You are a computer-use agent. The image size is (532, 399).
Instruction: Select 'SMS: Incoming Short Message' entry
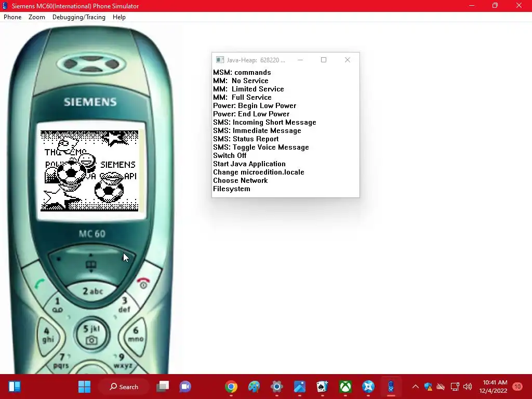point(264,122)
